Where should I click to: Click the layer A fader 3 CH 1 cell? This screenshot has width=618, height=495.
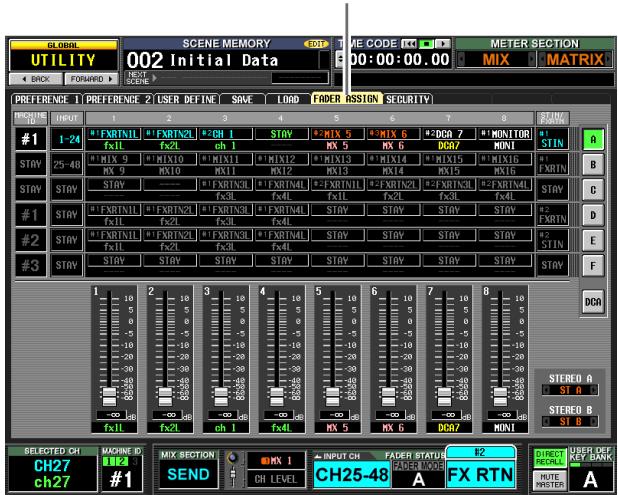pos(225,134)
